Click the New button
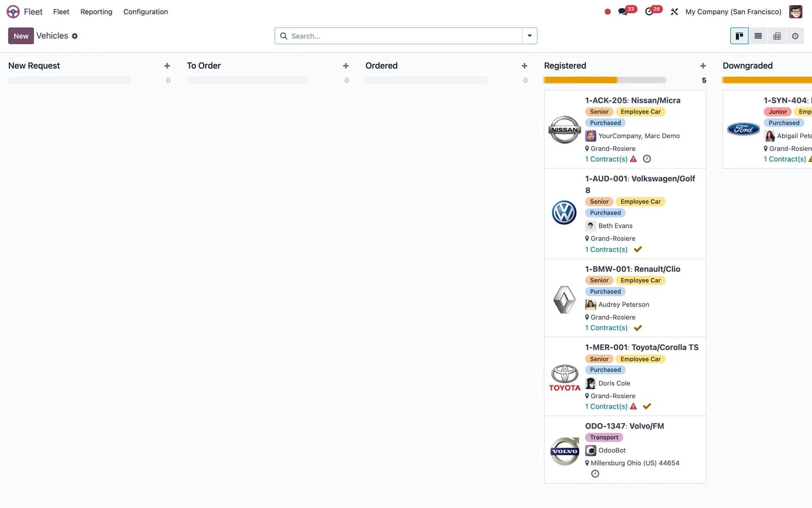Image resolution: width=812 pixels, height=508 pixels. 21,36
